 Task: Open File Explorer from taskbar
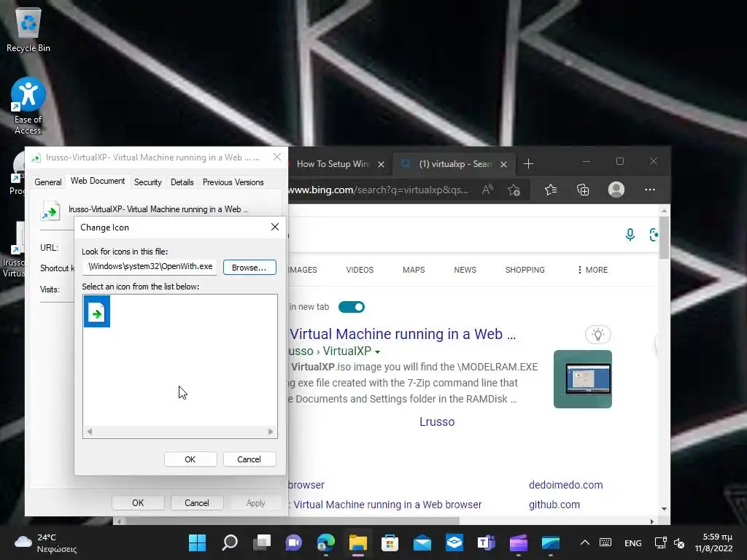pyautogui.click(x=357, y=542)
